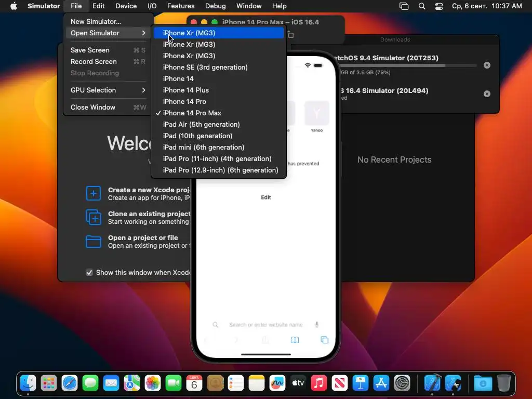Expand the Open Simulator submenu
The image size is (532, 399).
[108, 33]
